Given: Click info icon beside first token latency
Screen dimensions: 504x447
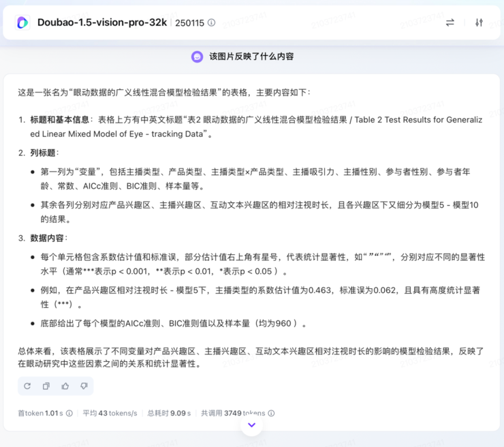Looking at the screenshot, I should click(69, 414).
